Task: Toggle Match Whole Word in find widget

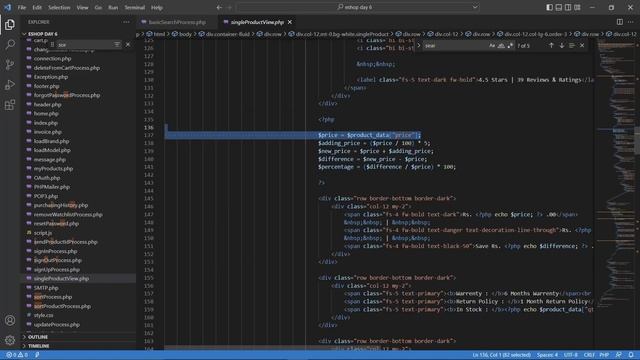Action: (501, 46)
